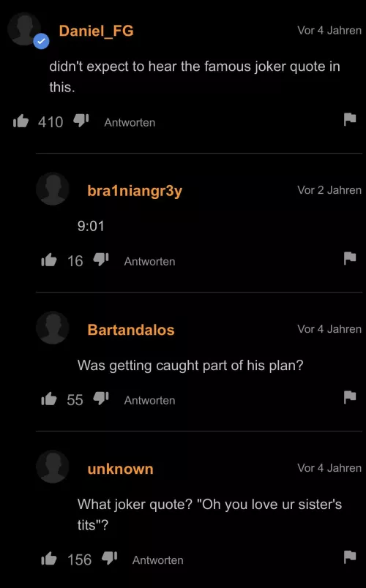Viewport: 366px width, 588px height.
Task: Open Daniel_FG's user profile
Action: coord(96,31)
